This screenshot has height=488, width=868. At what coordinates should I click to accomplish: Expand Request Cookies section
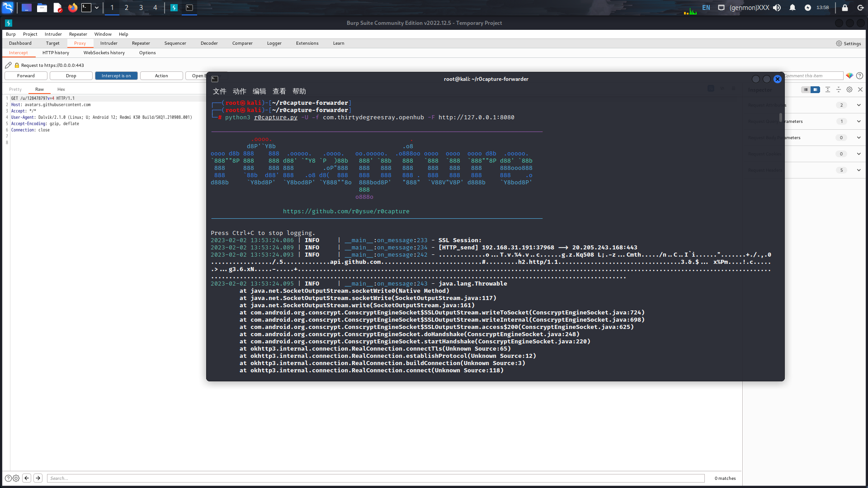click(x=859, y=154)
